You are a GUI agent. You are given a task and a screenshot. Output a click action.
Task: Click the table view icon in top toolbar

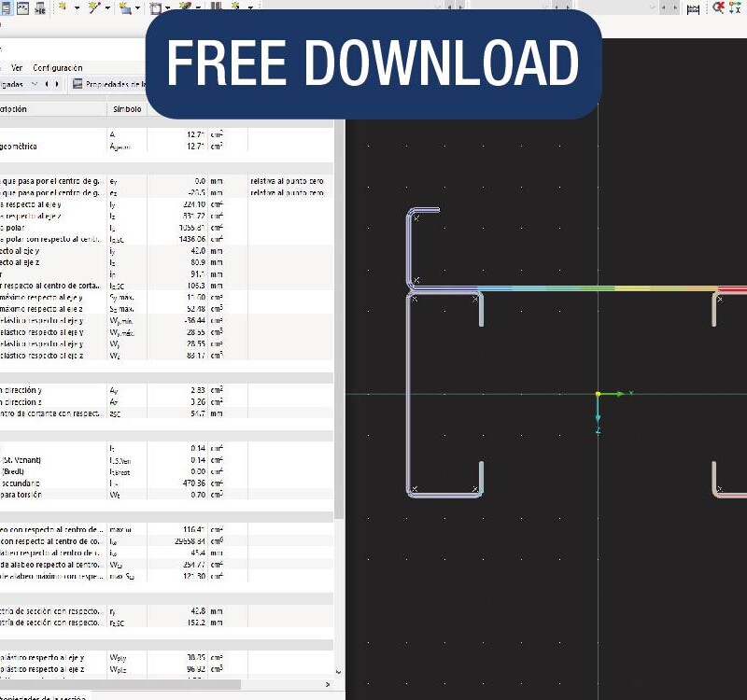click(6, 7)
